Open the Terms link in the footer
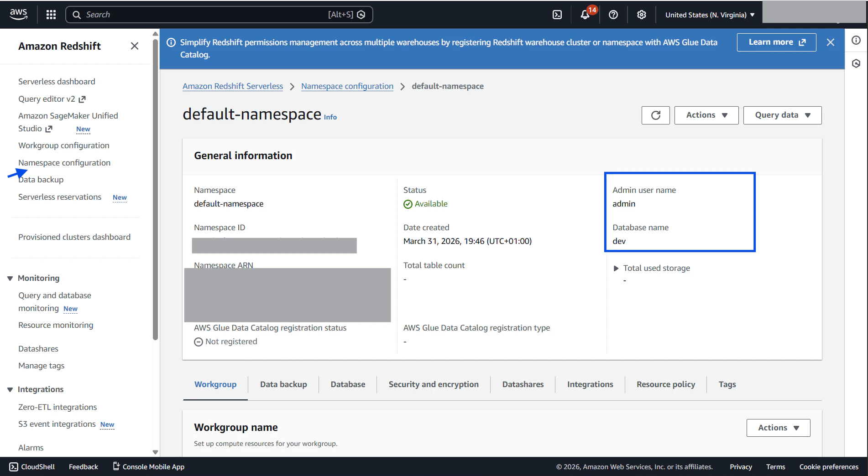The height and width of the screenshot is (476, 868). click(x=775, y=467)
